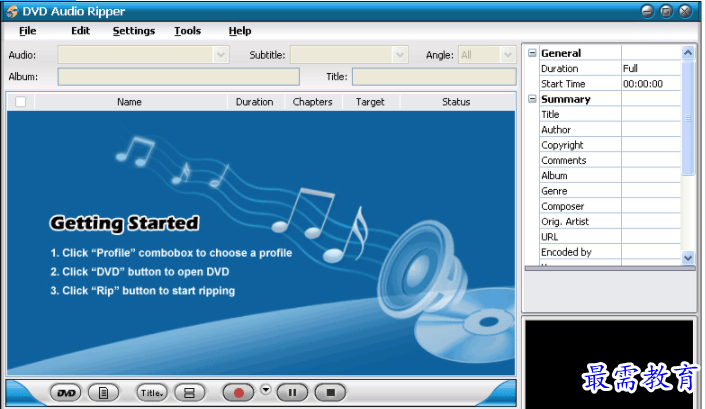The width and height of the screenshot is (706, 409).
Task: Open the Tools menu
Action: click(187, 31)
